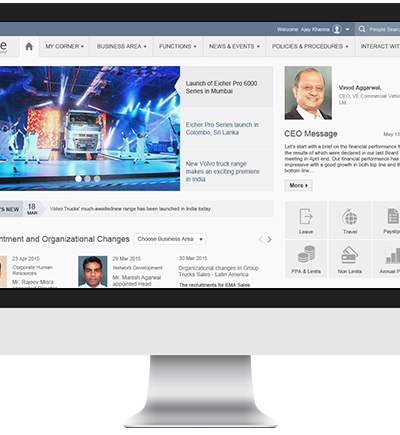This screenshot has width=400, height=435.
Task: Open Eicher Pro Series launch in Colombo link
Action: click(x=222, y=129)
